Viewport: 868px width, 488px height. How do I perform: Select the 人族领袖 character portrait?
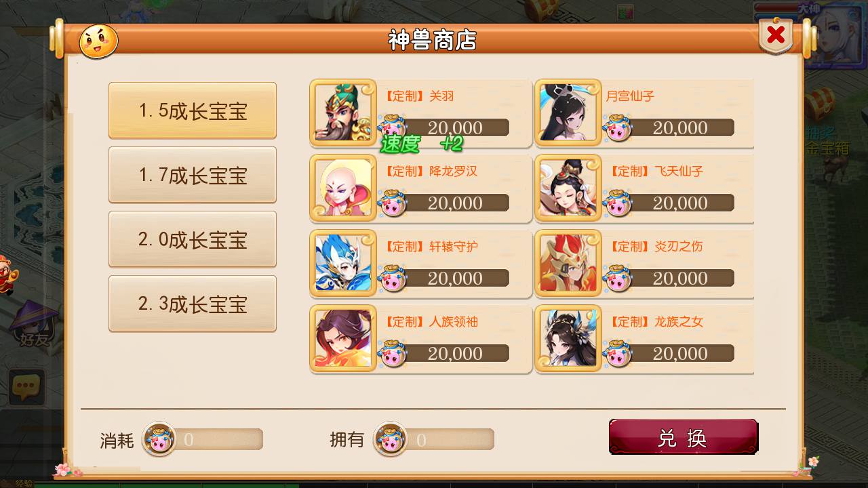click(x=343, y=338)
